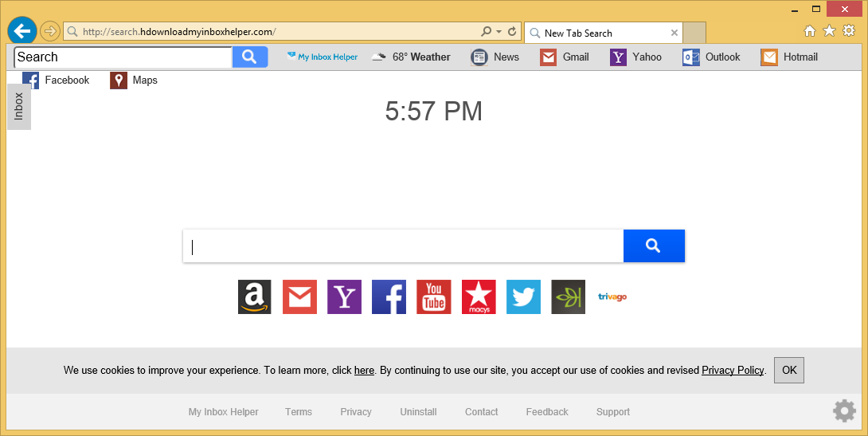868x436 pixels.
Task: Open a blank new tab button
Action: click(694, 33)
